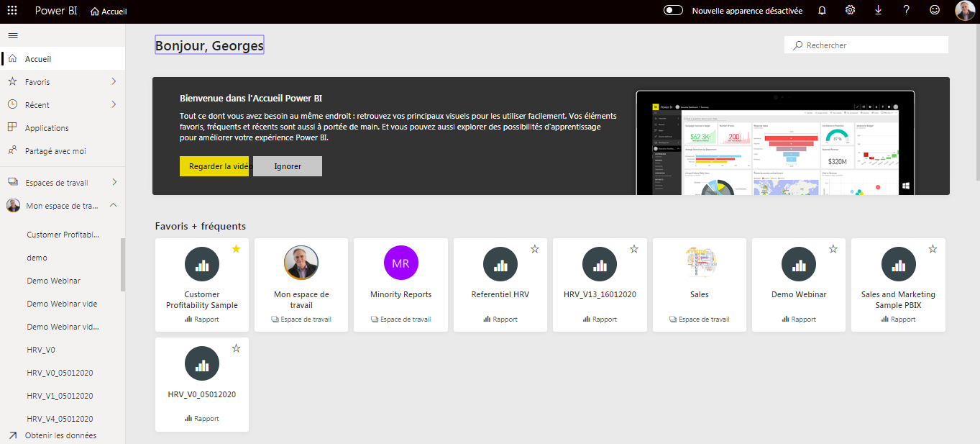Open the Minority Reports card title
The height and width of the screenshot is (444, 980).
click(400, 294)
